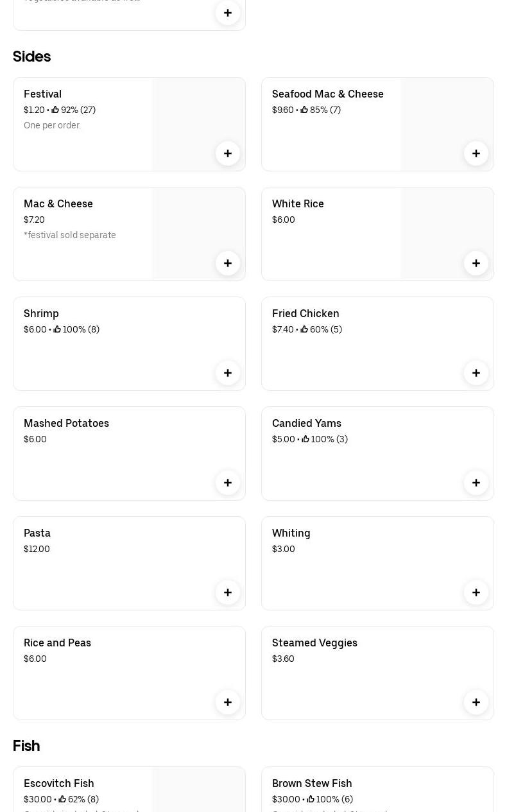The width and height of the screenshot is (516, 812).
Task: Open the Brown Stew Fish item
Action: 312,783
